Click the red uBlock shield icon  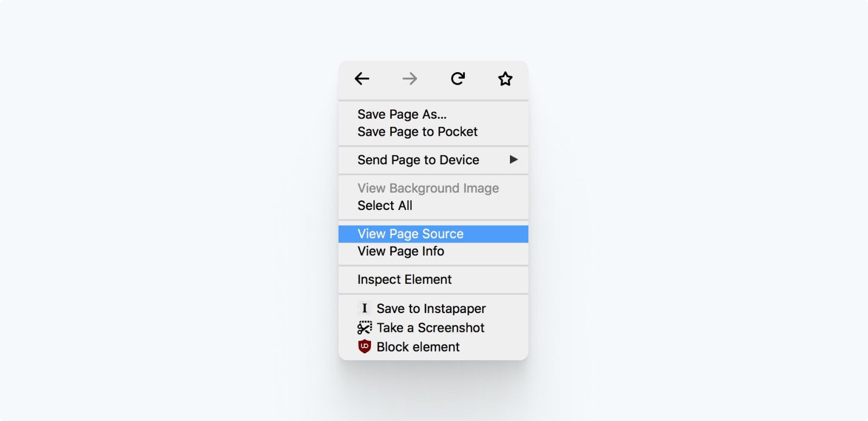coord(365,347)
